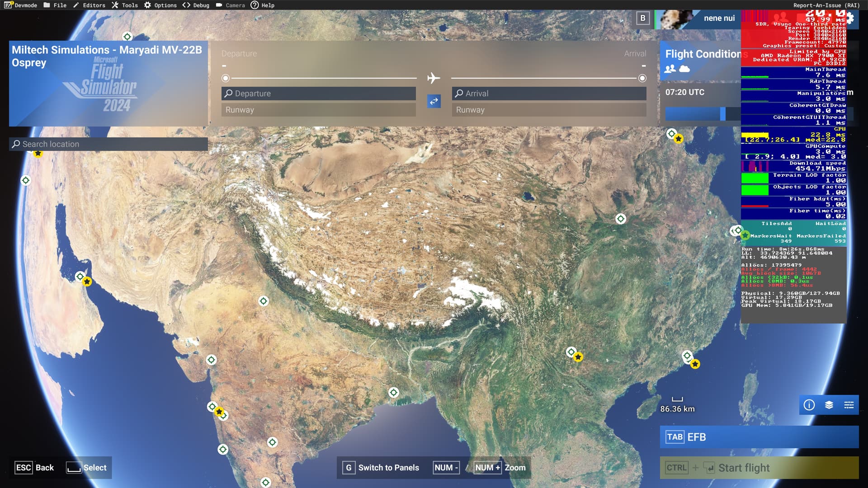Image resolution: width=868 pixels, height=488 pixels.
Task: Select the departure endpoint circle
Action: coord(226,78)
